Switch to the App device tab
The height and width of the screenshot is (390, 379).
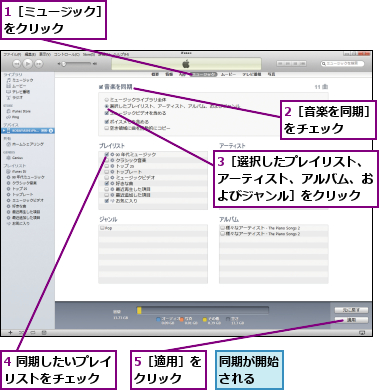tap(182, 75)
